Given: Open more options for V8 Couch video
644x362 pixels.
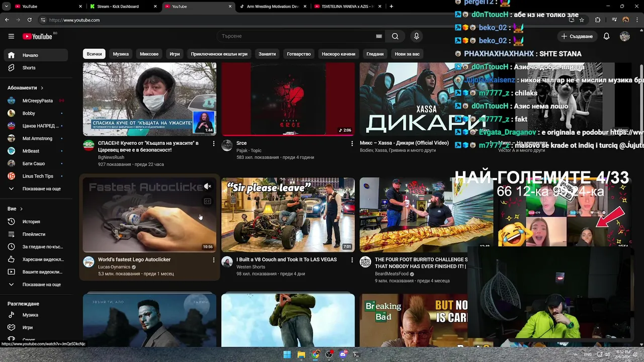Looking at the screenshot, I should (352, 260).
